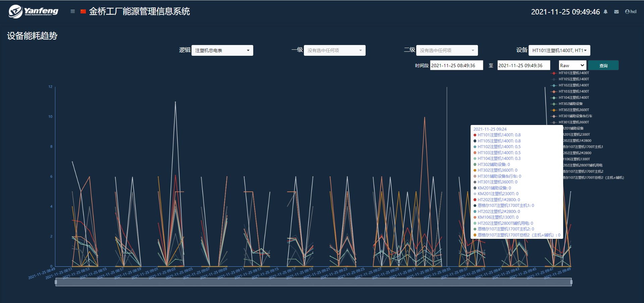The width and height of the screenshot is (644, 303).
Task: Click the right handle of chart zoom slider
Action: pos(571,282)
